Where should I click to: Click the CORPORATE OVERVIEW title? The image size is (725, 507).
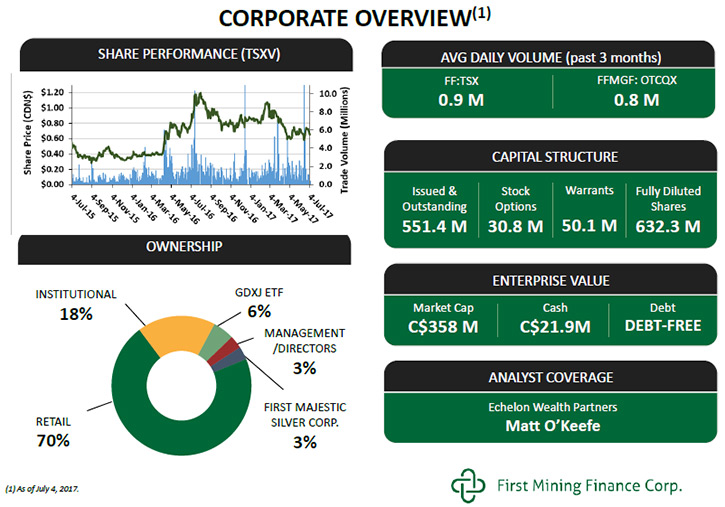(x=354, y=18)
